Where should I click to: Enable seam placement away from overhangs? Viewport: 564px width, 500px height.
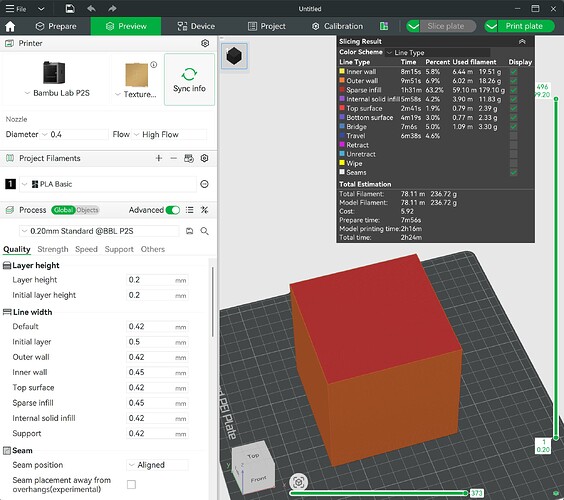pos(132,485)
